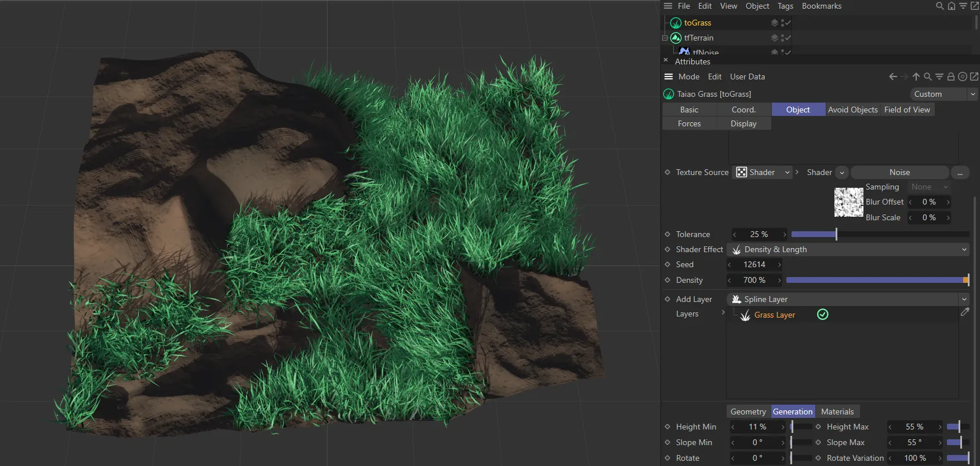Open the Texture Source Shader dropdown
The image size is (980, 466).
[x=763, y=173]
